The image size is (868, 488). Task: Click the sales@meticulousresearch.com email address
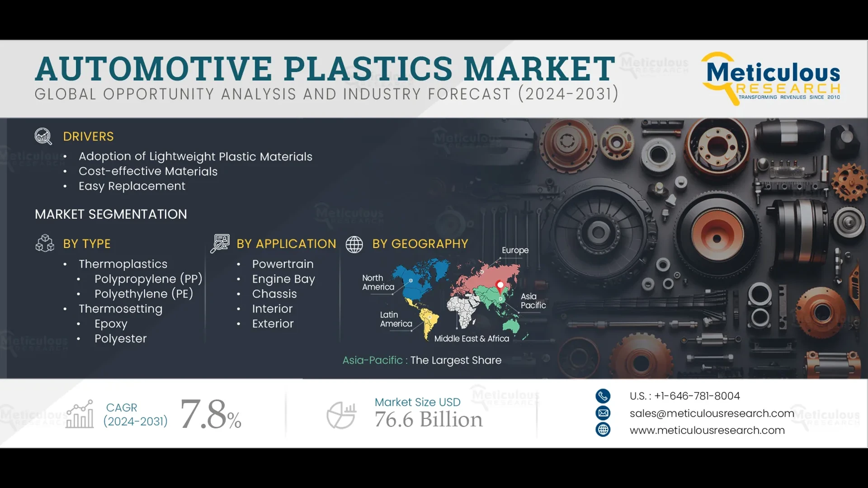tap(712, 413)
